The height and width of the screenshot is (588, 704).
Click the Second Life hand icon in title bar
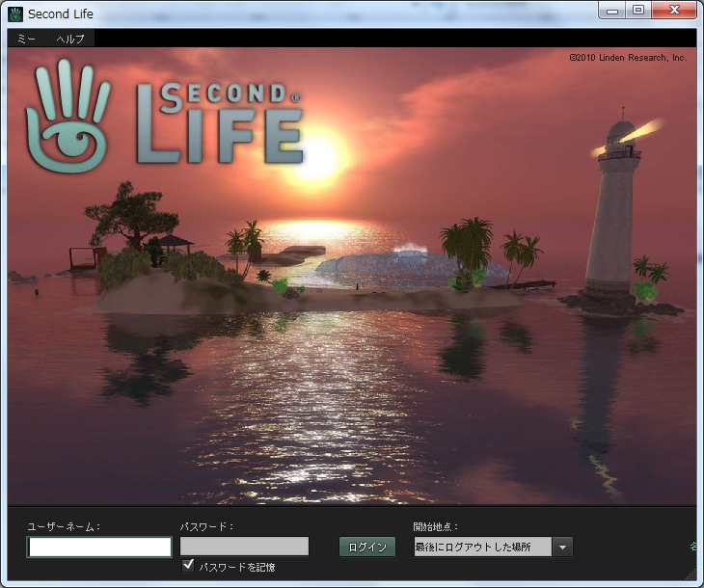[15, 13]
